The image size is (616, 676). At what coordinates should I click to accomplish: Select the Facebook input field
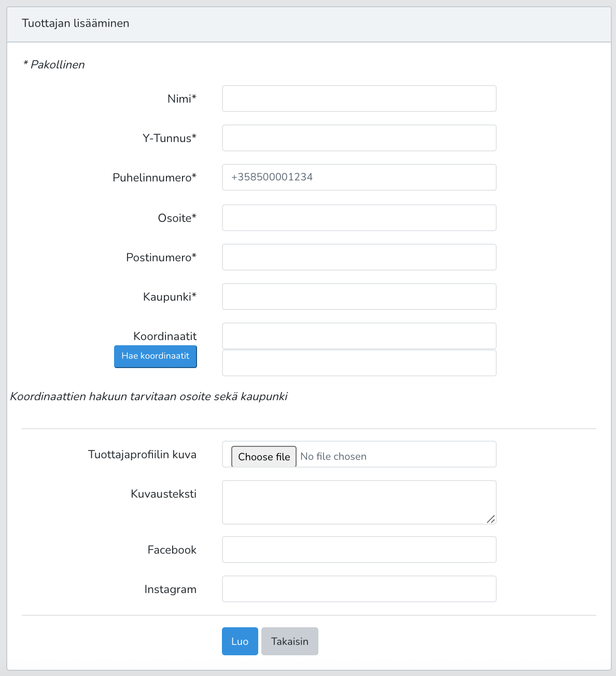click(x=359, y=550)
